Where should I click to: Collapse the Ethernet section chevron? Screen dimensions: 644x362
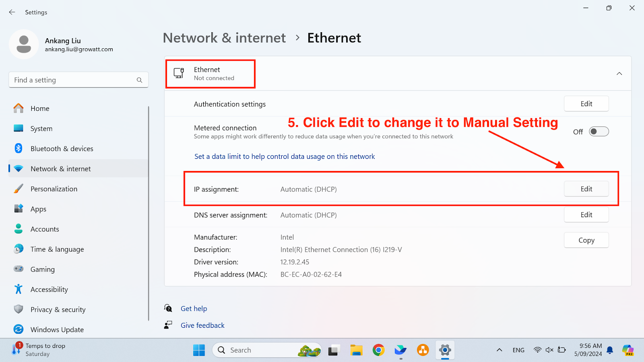[x=619, y=74]
